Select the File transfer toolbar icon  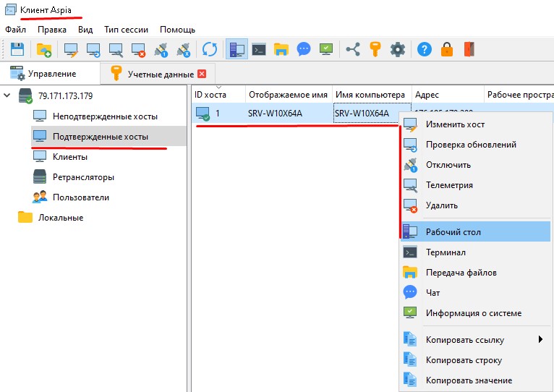click(281, 49)
